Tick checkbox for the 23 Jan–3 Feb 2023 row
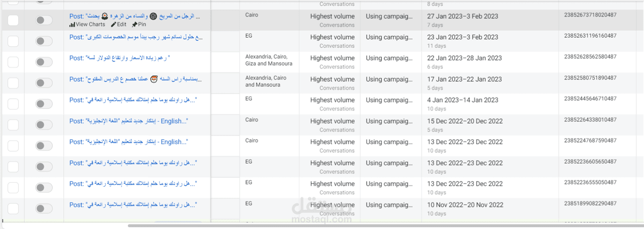This screenshot has width=644, height=229. pyautogui.click(x=13, y=41)
